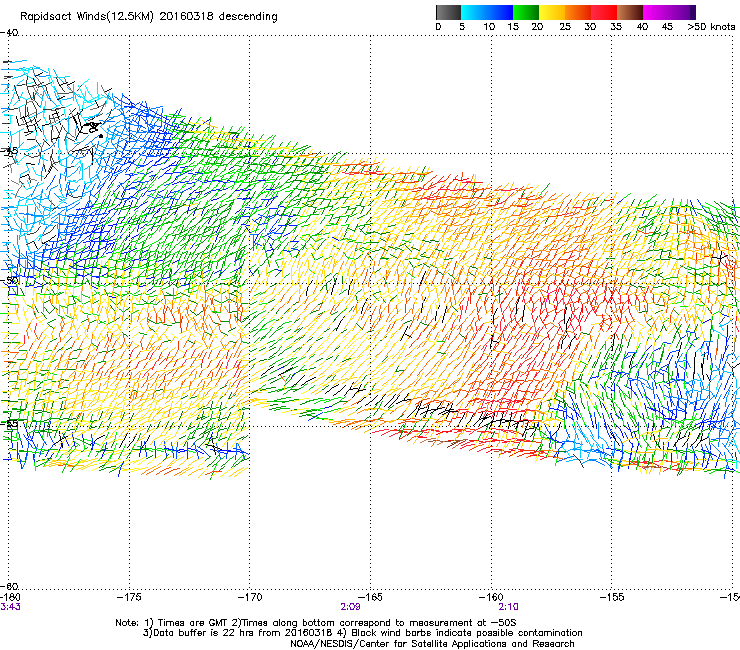Image resolution: width=740 pixels, height=650 pixels.
Task: Click the cyan 5–10 knot legend swatch
Action: [x=474, y=12]
